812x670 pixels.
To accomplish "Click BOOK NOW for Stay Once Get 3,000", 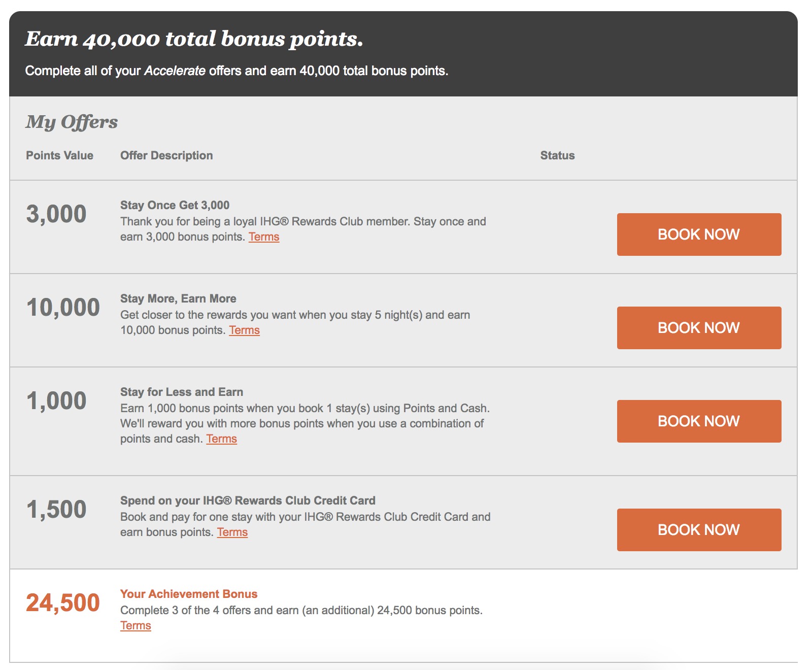I will (699, 234).
